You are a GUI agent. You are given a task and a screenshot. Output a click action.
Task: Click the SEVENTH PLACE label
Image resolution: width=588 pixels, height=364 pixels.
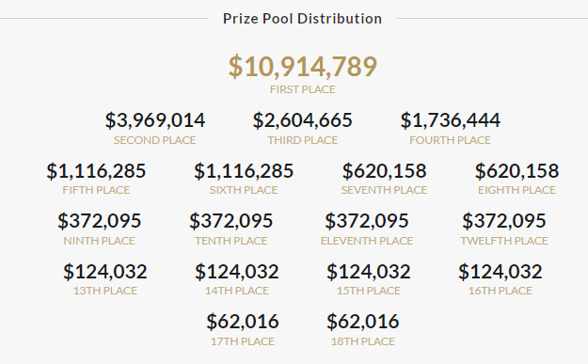[384, 190]
